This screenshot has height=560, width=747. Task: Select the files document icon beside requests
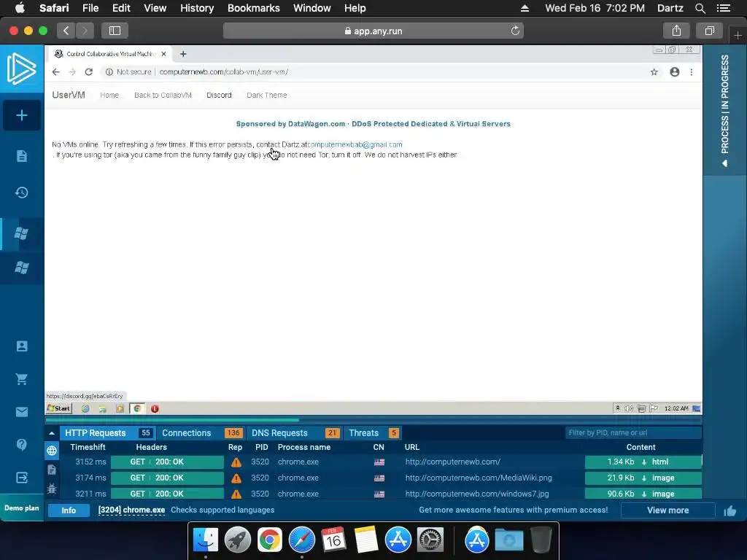(52, 470)
